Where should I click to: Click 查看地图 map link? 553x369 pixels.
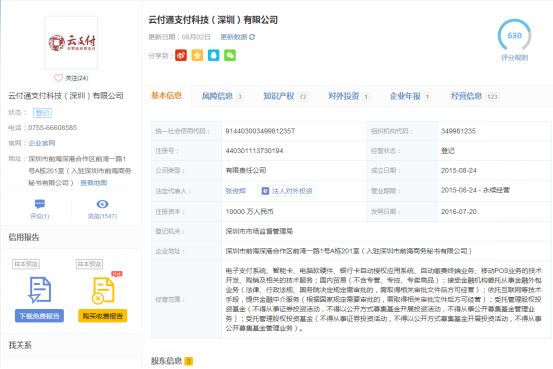(93, 183)
